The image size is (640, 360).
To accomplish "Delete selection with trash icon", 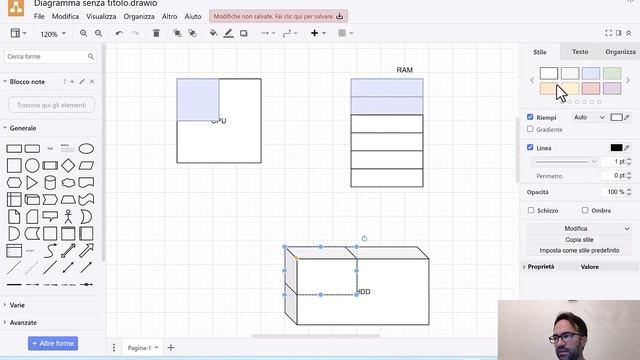I will (x=156, y=33).
